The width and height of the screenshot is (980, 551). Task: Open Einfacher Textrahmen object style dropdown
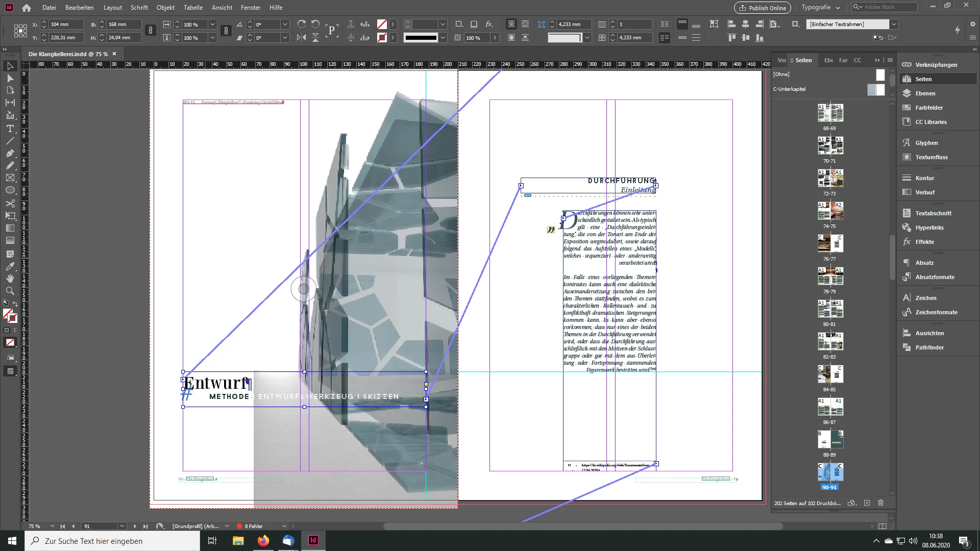(x=894, y=24)
